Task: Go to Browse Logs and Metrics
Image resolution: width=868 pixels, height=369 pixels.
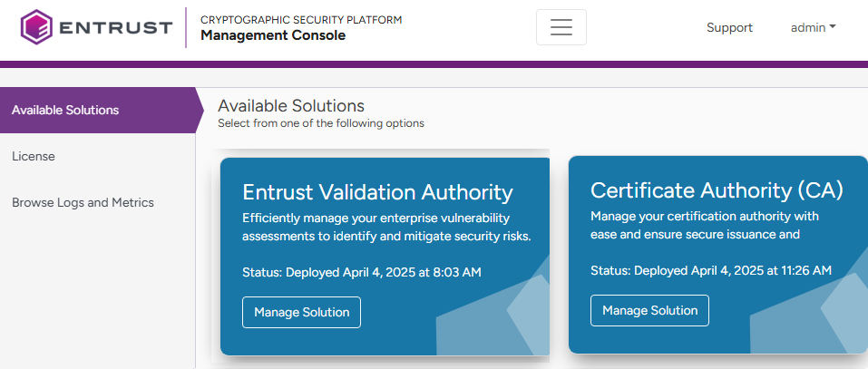Action: coord(83,202)
